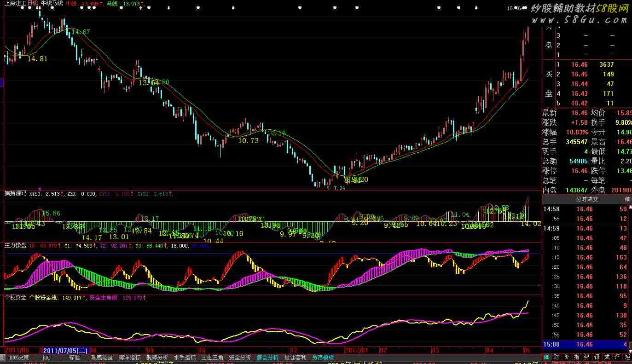632x364 pixels.
Task: Switch to the KDJ indicator tab
Action: tap(46, 357)
